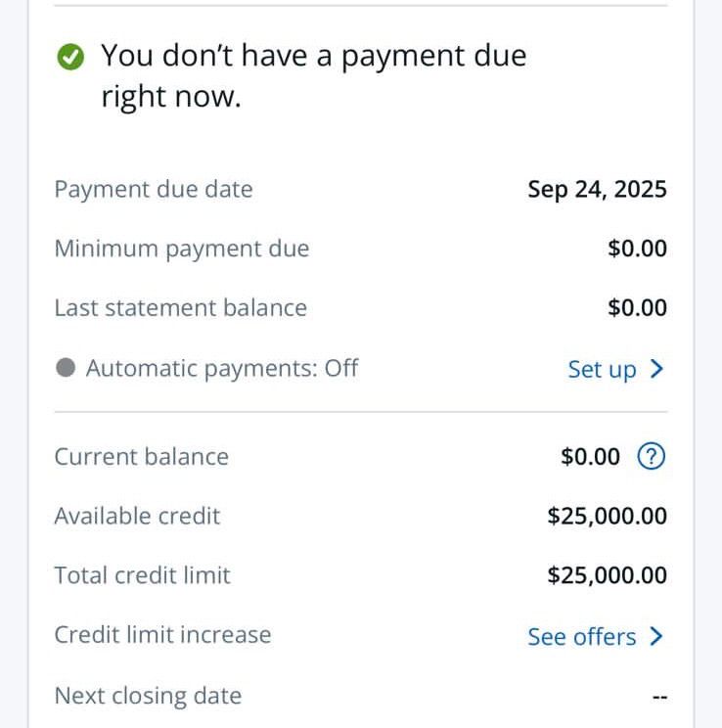This screenshot has width=722, height=728.
Task: Click the Payment due date label
Action: point(154,189)
